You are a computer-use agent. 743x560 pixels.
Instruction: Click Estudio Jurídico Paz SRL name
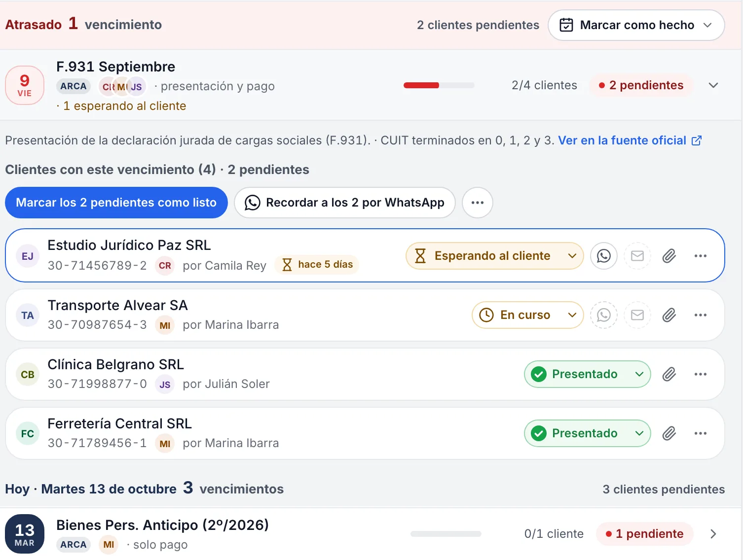[x=129, y=245]
